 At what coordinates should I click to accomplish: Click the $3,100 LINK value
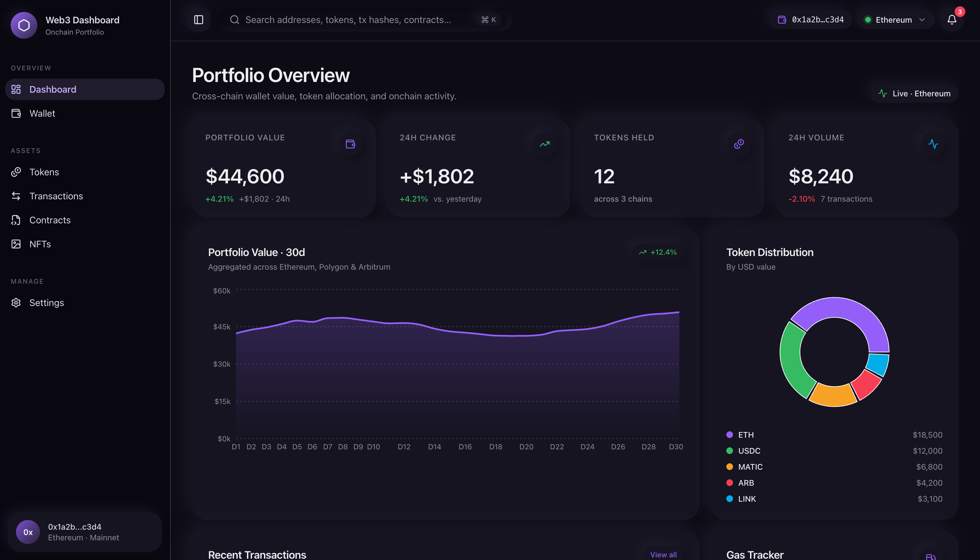(930, 498)
